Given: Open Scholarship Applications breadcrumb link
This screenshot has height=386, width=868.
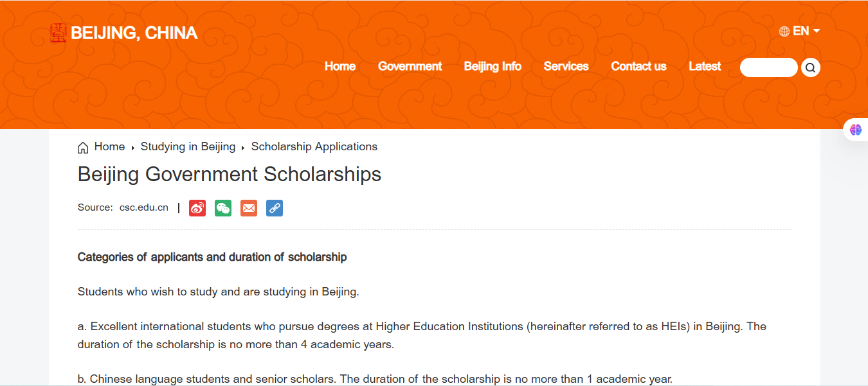Looking at the screenshot, I should click(x=314, y=147).
